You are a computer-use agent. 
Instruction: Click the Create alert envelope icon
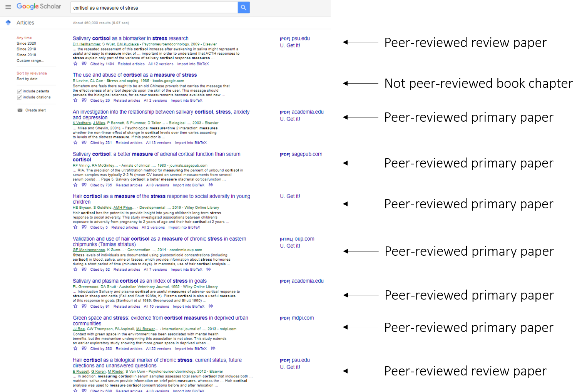20,110
